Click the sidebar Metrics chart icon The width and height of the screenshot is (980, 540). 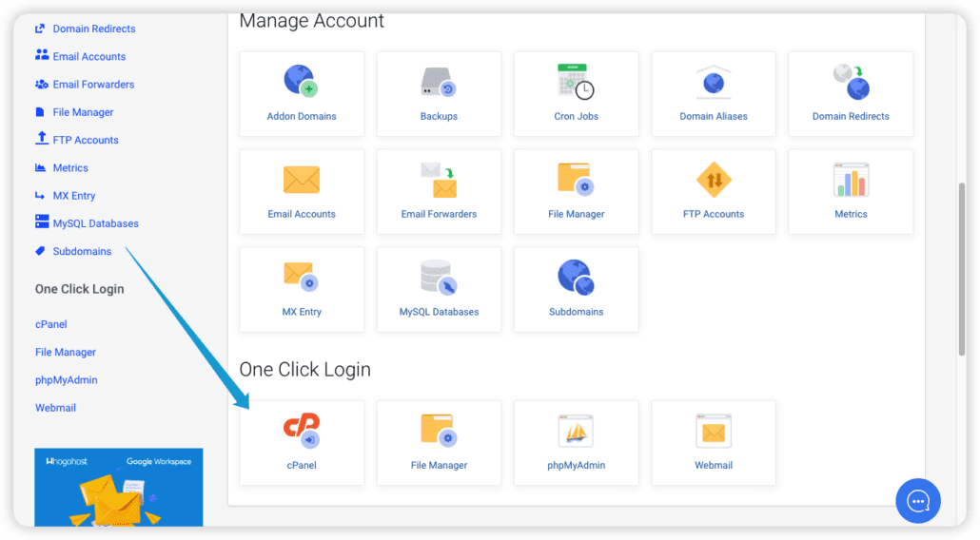[41, 167]
